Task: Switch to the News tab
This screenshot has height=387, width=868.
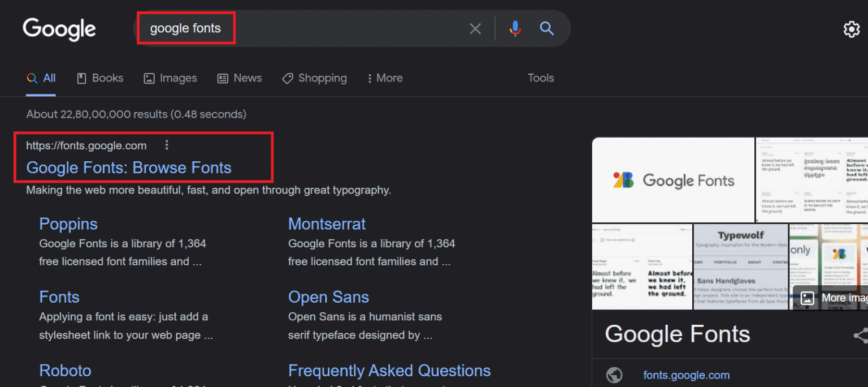Action: point(240,78)
